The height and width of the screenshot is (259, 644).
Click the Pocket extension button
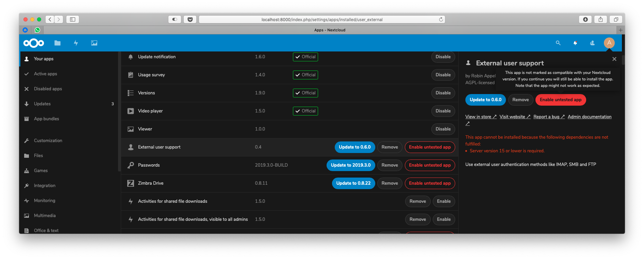click(190, 19)
